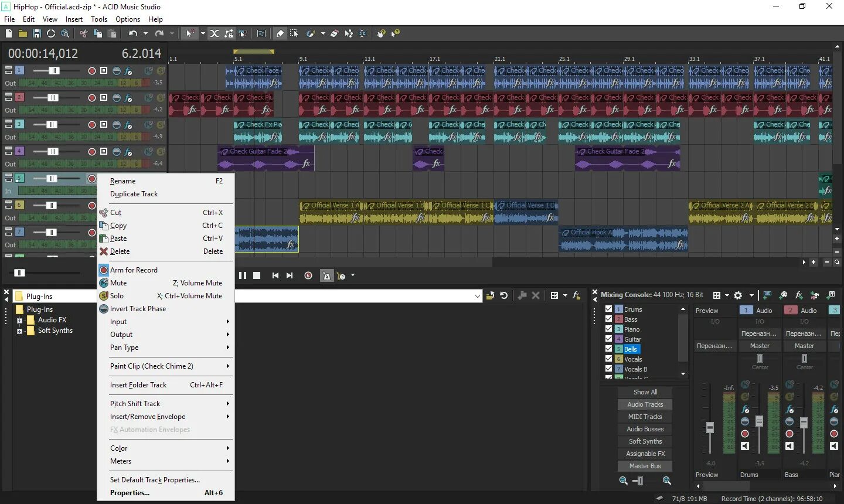Jump to project end with go-to-end button
844x504 pixels.
(x=290, y=275)
